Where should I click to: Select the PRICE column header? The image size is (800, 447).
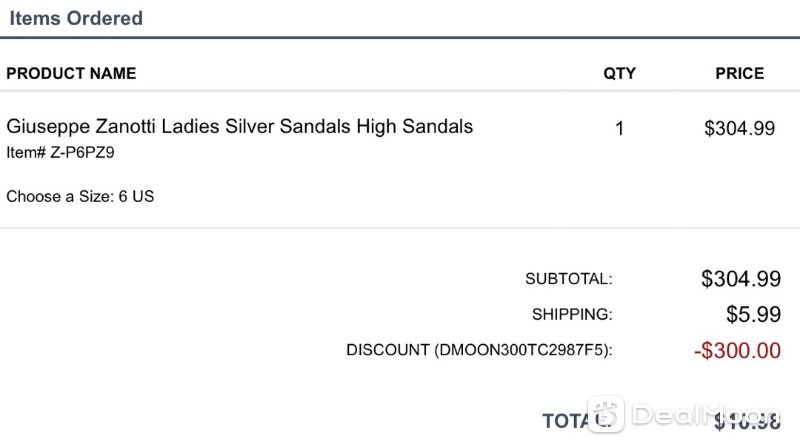point(740,73)
